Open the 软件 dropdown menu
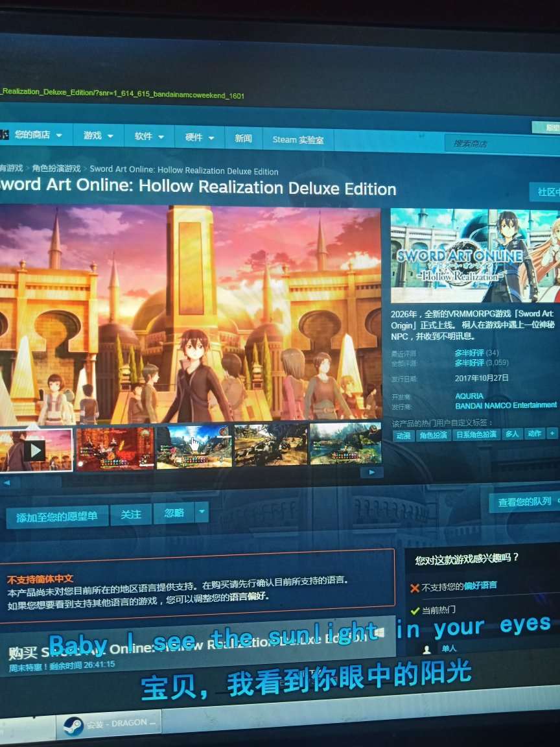The image size is (560, 747). point(149,137)
